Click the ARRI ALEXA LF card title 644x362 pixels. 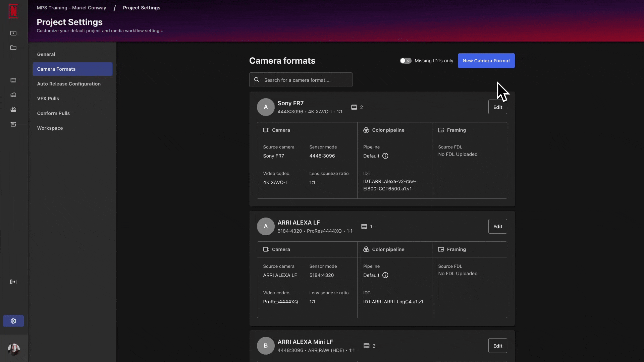tap(299, 223)
